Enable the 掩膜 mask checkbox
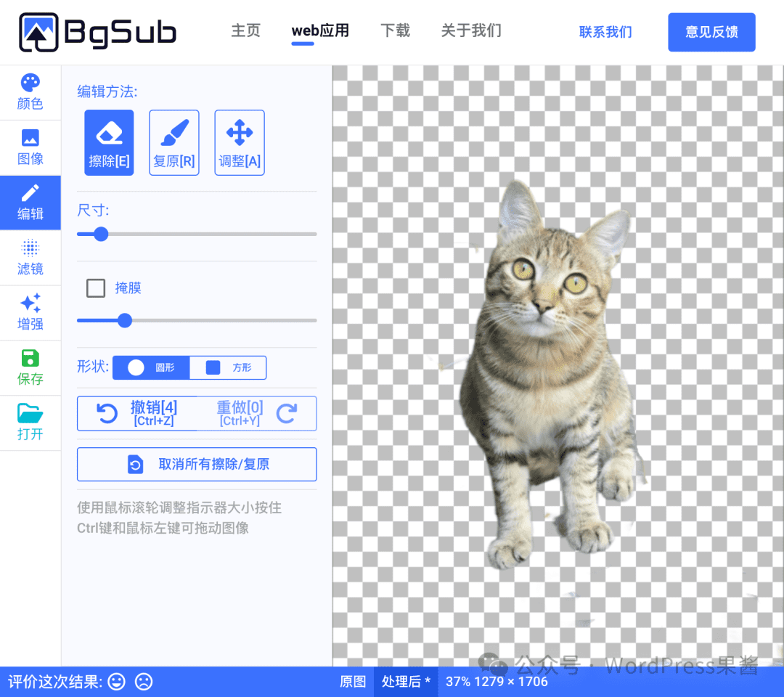The image size is (784, 697). coord(96,288)
